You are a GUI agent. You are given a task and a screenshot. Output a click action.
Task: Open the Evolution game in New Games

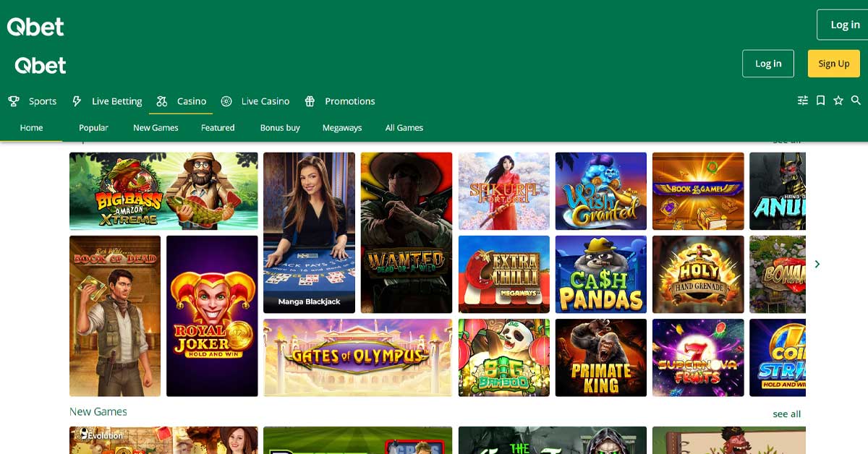coord(163,440)
